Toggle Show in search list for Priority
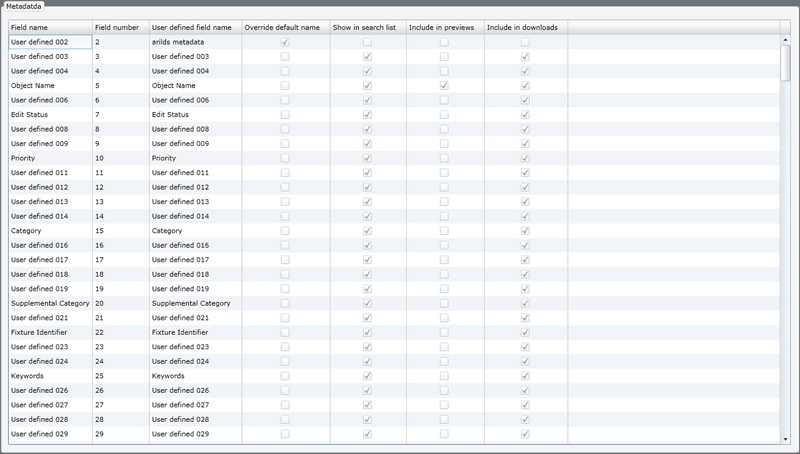800x454 pixels. [367, 158]
